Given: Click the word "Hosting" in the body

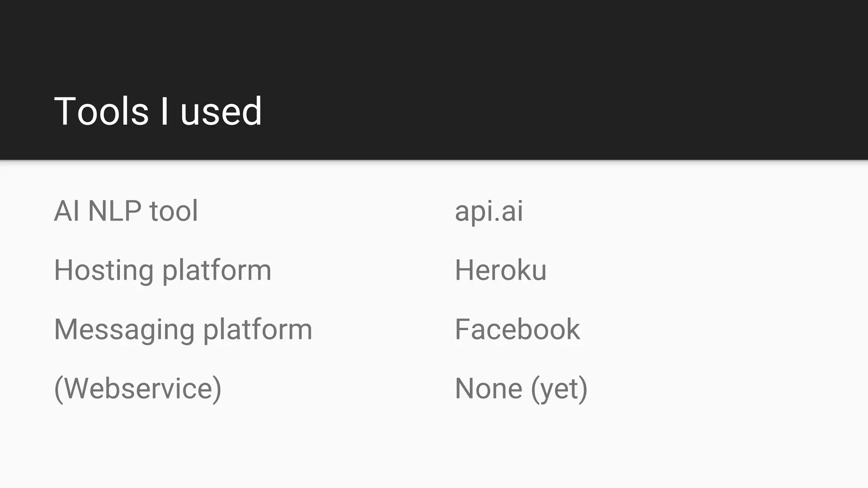Looking at the screenshot, I should pos(103,270).
